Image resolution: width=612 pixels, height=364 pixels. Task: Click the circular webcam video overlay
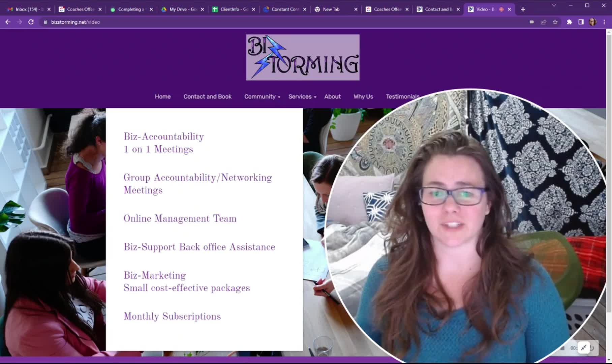tap(466, 226)
